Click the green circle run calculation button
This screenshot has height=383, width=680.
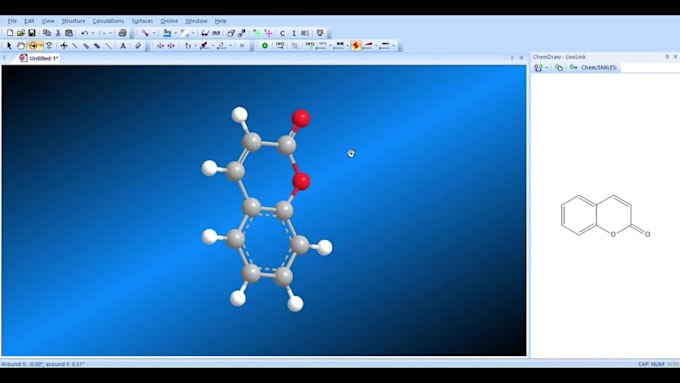click(x=265, y=46)
